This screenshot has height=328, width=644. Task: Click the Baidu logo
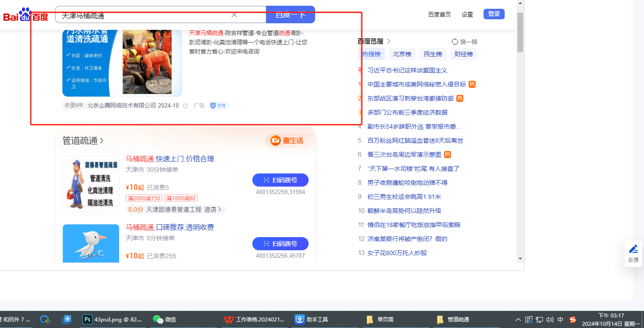coord(25,16)
